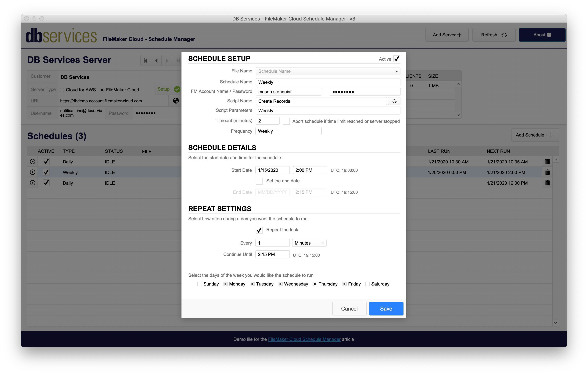Delete the Weekly schedule via trash icon
This screenshot has width=588, height=375.
click(x=547, y=172)
